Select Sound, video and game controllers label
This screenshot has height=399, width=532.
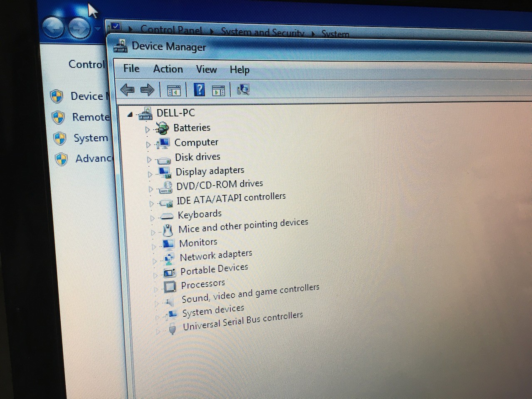coord(250,293)
